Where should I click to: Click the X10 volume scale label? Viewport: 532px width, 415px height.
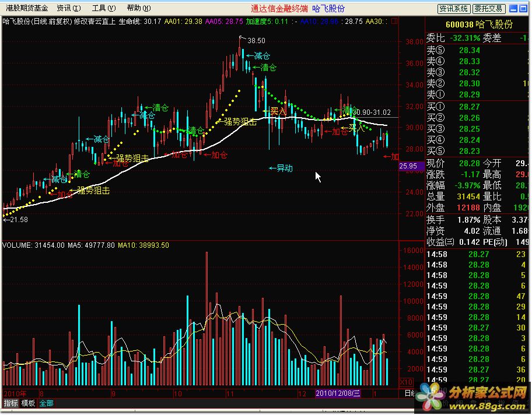tap(406, 382)
